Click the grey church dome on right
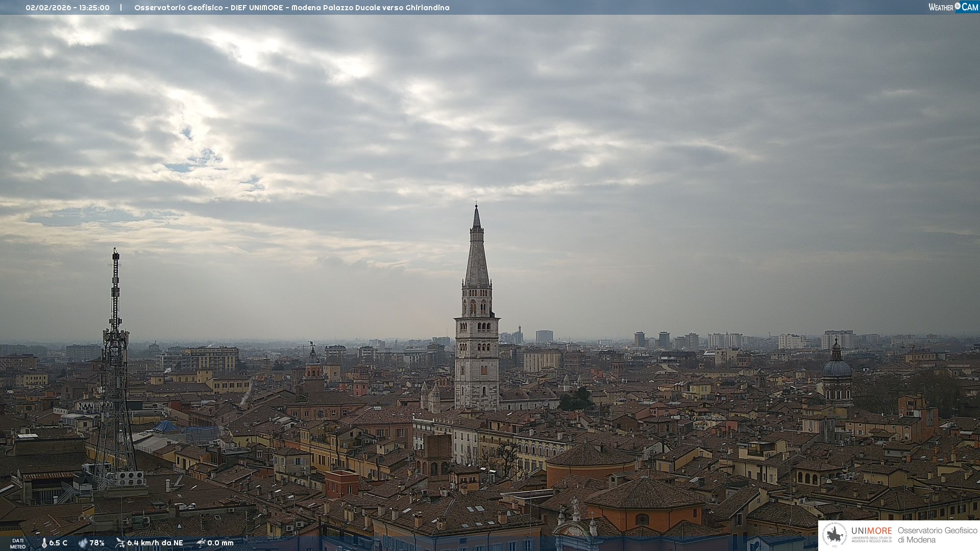This screenshot has height=551, width=980. 837,367
